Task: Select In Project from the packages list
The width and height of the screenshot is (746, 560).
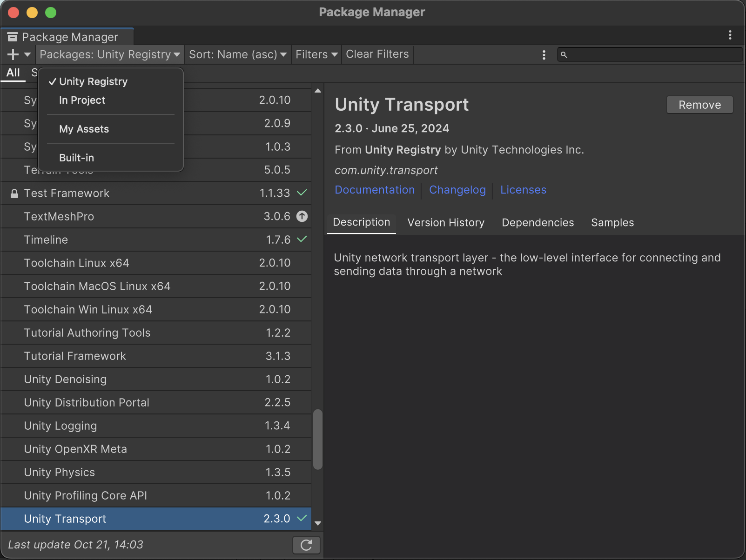Action: [x=82, y=100]
